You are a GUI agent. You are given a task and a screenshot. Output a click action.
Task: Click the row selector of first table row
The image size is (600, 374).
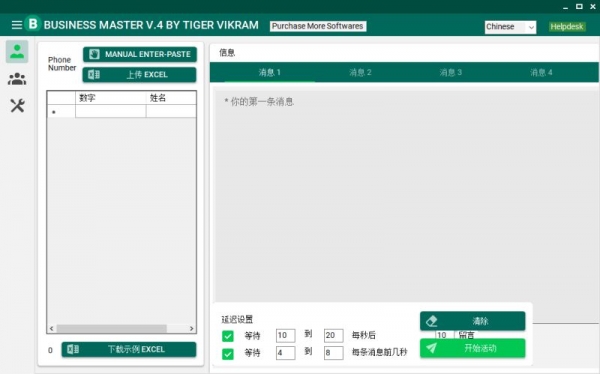[x=61, y=111]
